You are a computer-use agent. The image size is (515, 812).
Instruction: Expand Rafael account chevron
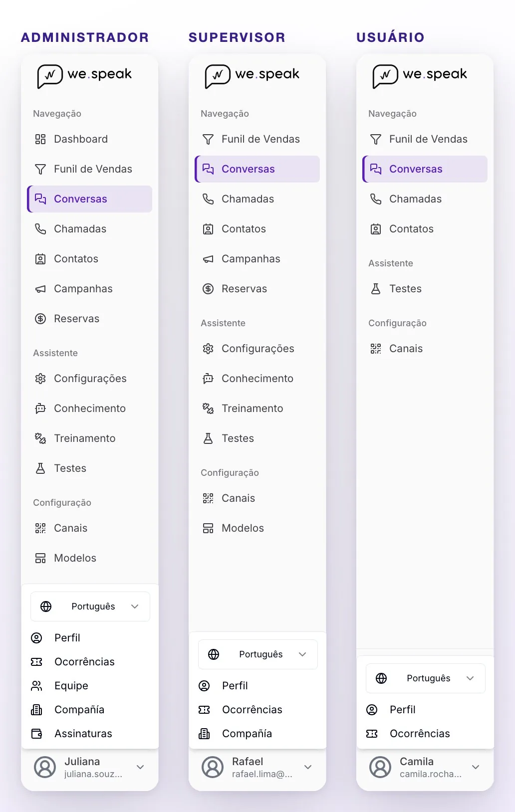[308, 767]
